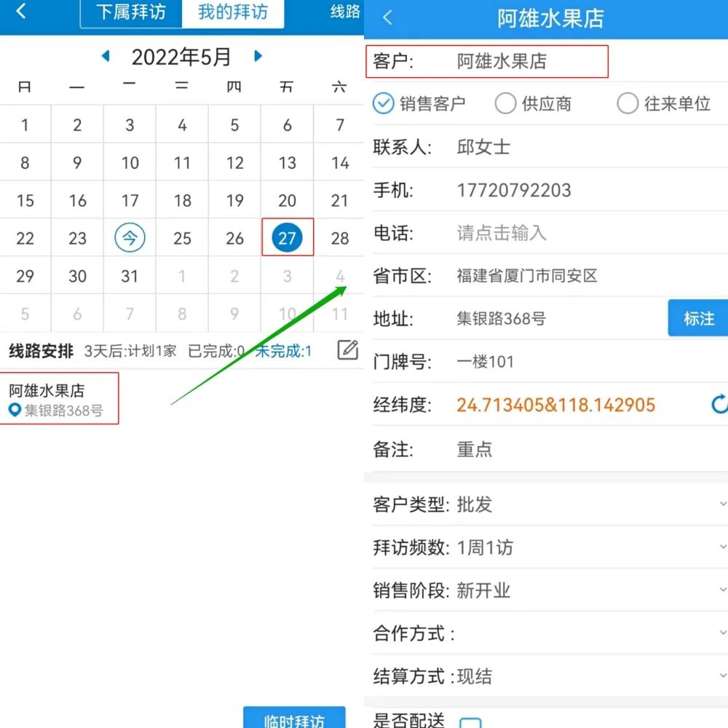Viewport: 728px width, 728px height.
Task: Open the 拜访频数 dropdown
Action: click(721, 547)
